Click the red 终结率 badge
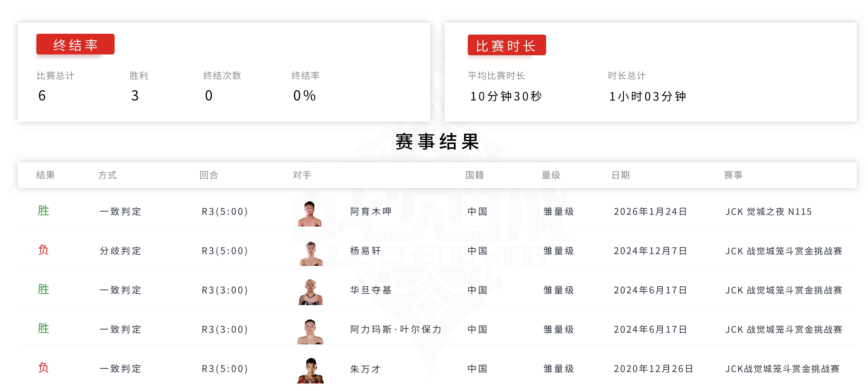868x391 pixels. point(75,44)
